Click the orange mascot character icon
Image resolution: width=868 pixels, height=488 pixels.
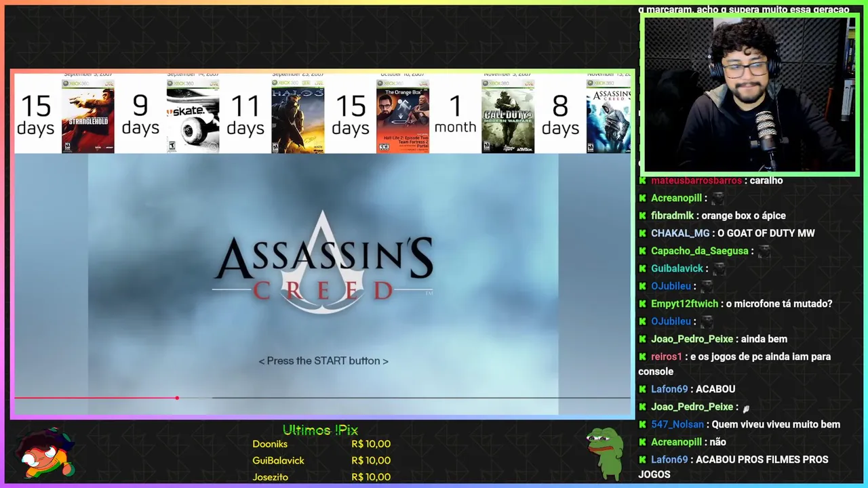tap(45, 453)
